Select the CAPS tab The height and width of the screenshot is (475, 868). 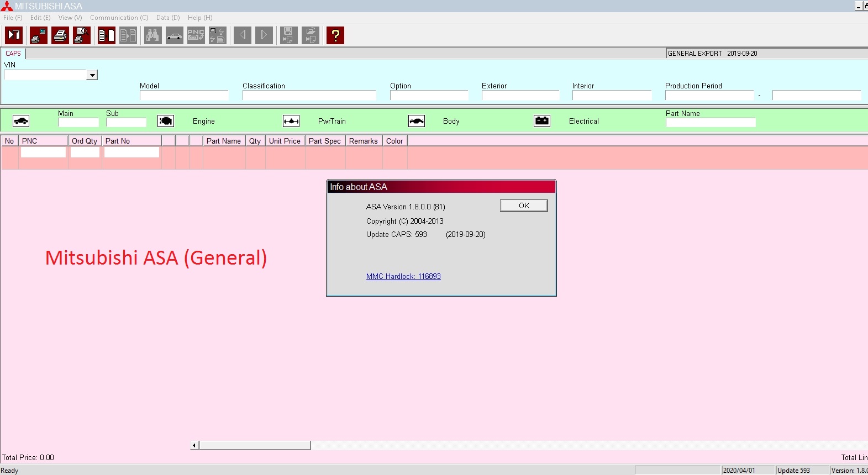(13, 54)
